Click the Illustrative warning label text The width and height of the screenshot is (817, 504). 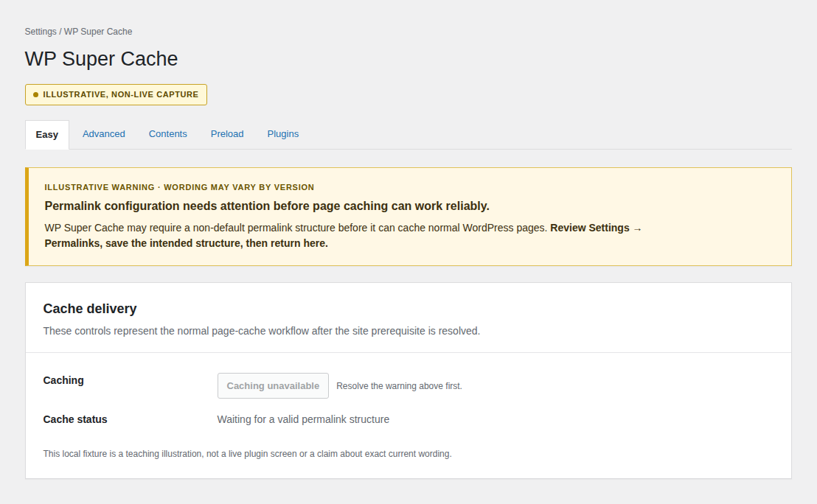pos(179,187)
